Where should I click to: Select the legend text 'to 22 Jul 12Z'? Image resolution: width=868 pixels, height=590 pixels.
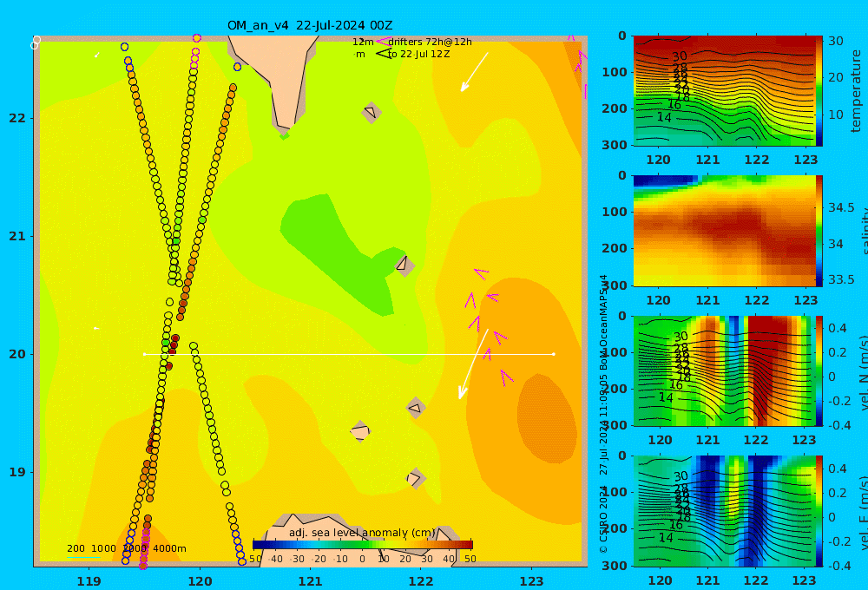click(x=418, y=55)
